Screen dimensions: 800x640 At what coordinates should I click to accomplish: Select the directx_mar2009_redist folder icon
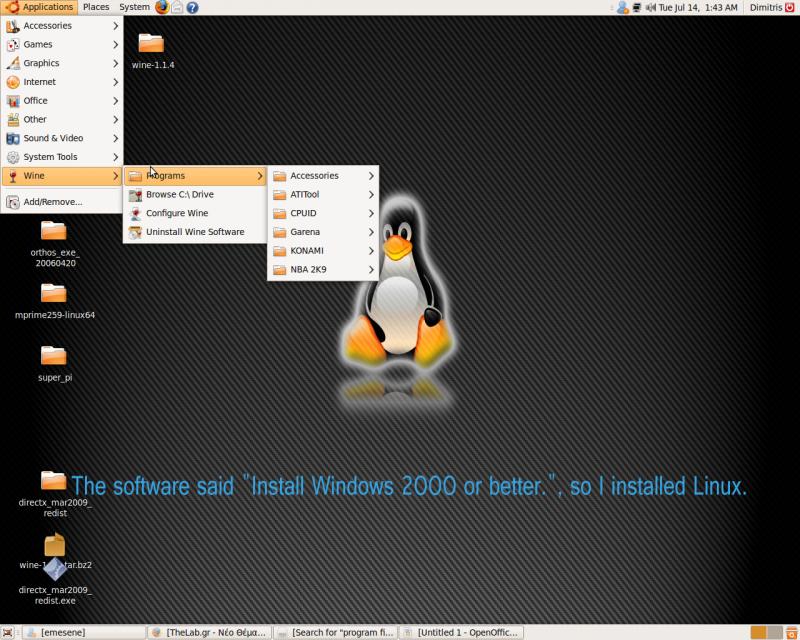54,481
